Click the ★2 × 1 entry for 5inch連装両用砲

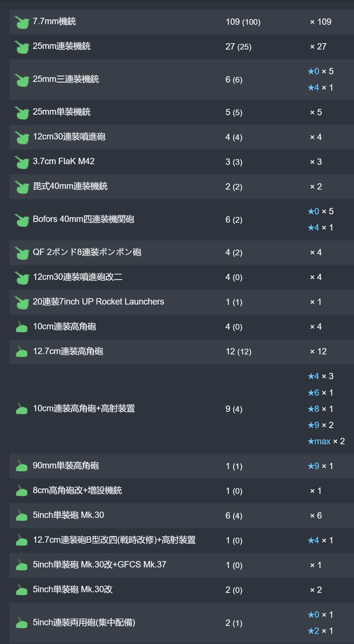pos(320,631)
